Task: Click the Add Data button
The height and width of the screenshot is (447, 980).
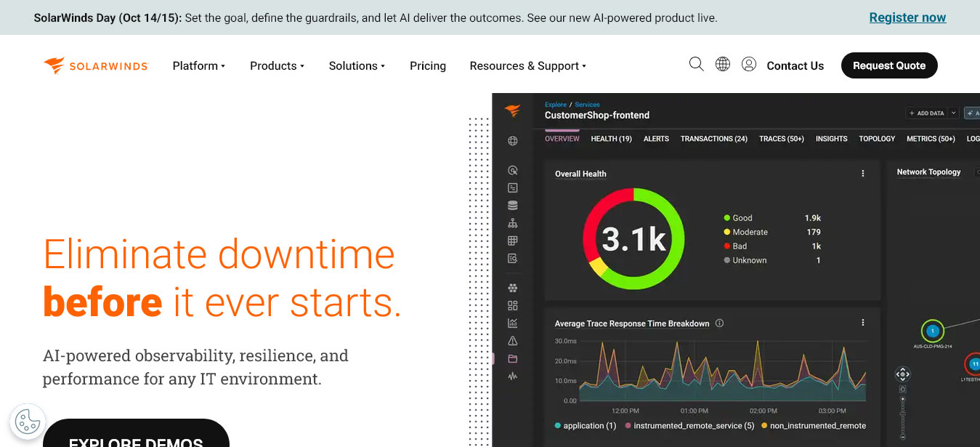Action: [926, 113]
